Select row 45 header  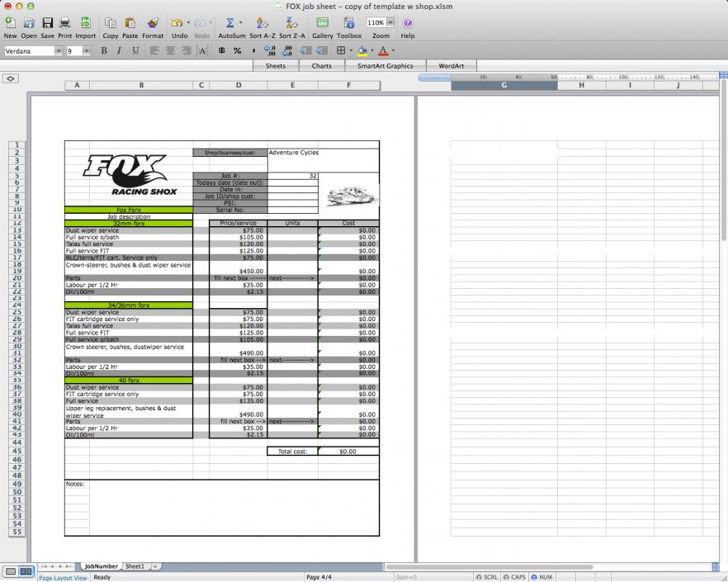(x=17, y=451)
